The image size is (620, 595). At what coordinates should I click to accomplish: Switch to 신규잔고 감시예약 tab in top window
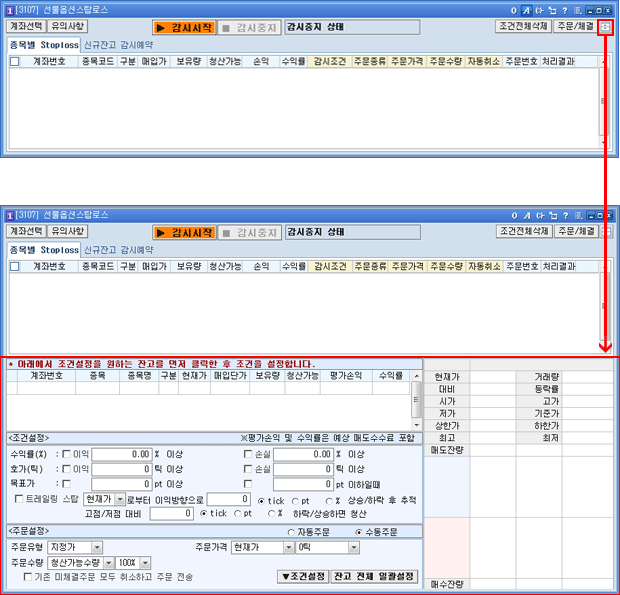[118, 44]
